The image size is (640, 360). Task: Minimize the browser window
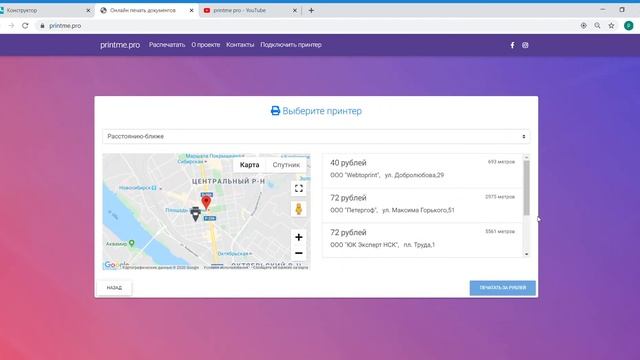(x=602, y=10)
